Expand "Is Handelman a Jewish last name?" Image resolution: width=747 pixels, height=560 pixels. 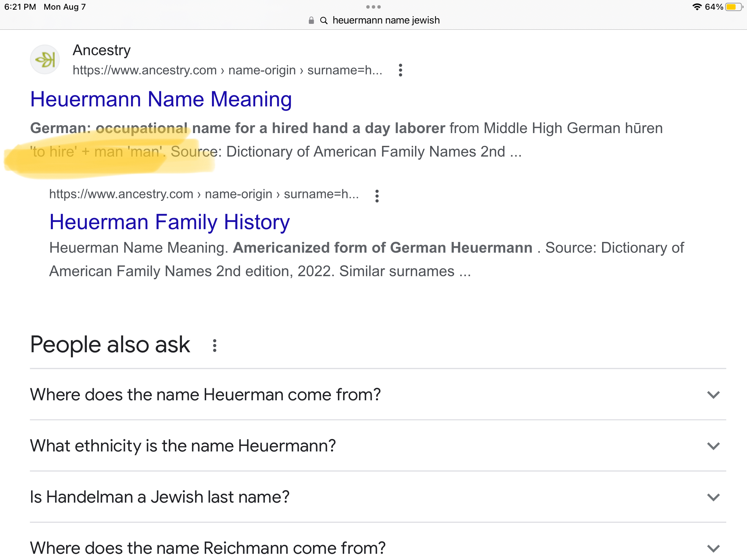pyautogui.click(x=378, y=497)
